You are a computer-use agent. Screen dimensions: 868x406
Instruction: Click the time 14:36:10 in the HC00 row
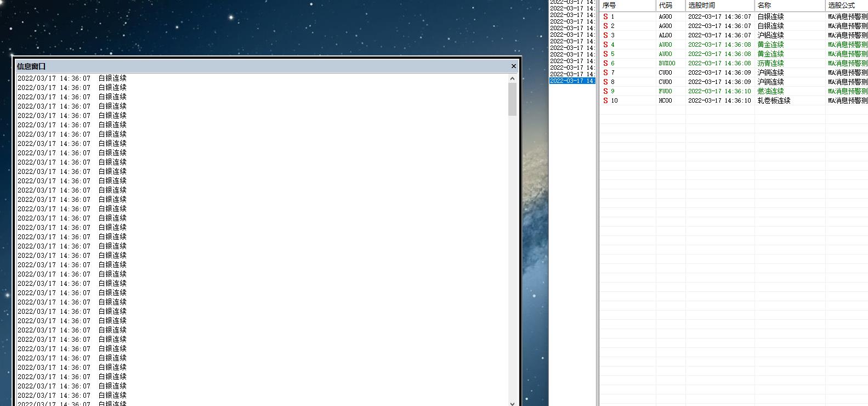click(738, 100)
